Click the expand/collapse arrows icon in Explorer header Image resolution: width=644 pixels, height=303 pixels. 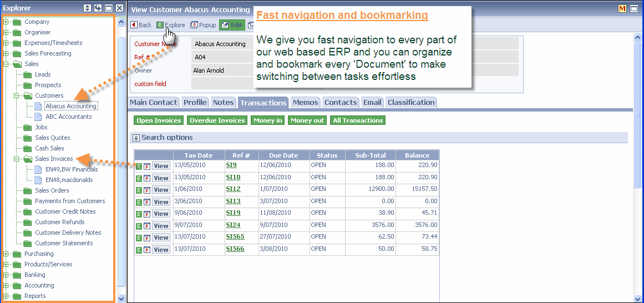pyautogui.click(x=87, y=8)
